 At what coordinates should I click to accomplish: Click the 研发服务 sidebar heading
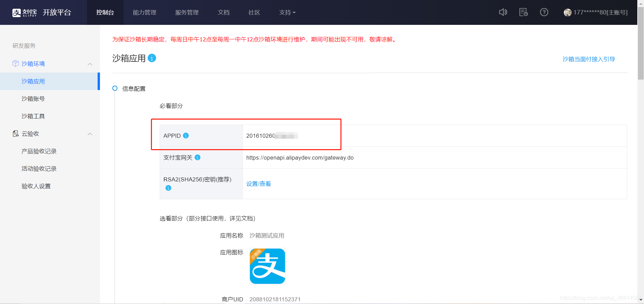[24, 46]
